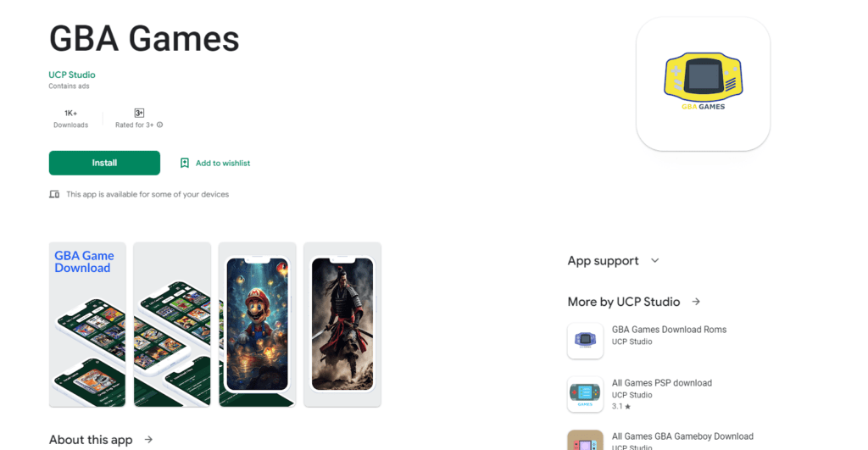This screenshot has height=450, width=868.
Task: Expand the App support section chevron
Action: (655, 260)
